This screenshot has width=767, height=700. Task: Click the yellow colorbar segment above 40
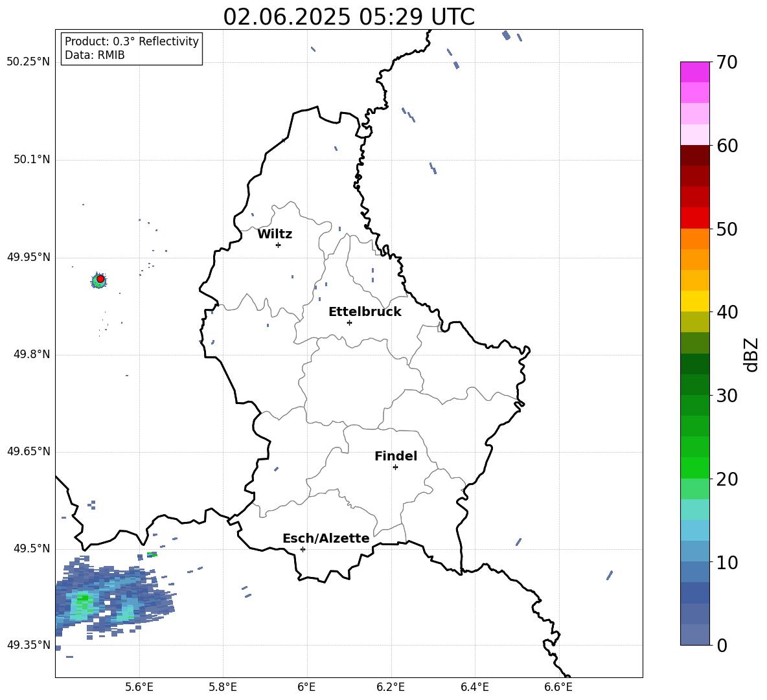coord(695,301)
